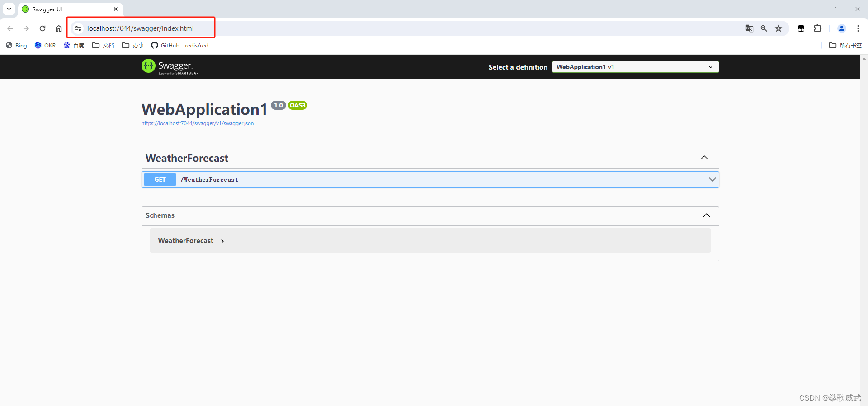Select the Swagger UI tab

click(70, 9)
